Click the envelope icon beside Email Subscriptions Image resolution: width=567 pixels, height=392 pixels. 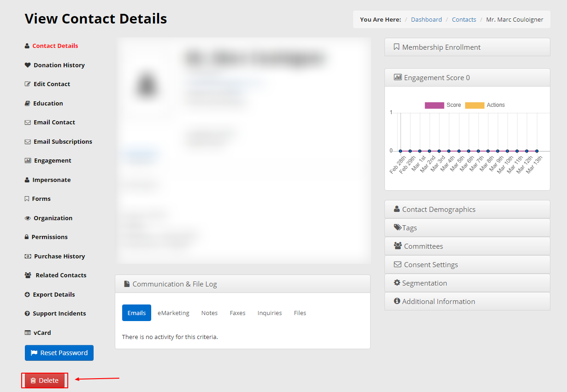coord(28,142)
